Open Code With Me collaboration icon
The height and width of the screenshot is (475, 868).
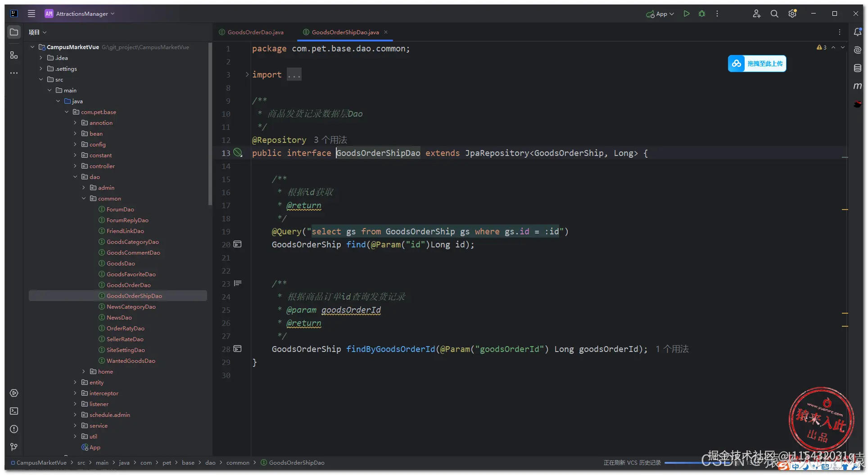pyautogui.click(x=757, y=14)
